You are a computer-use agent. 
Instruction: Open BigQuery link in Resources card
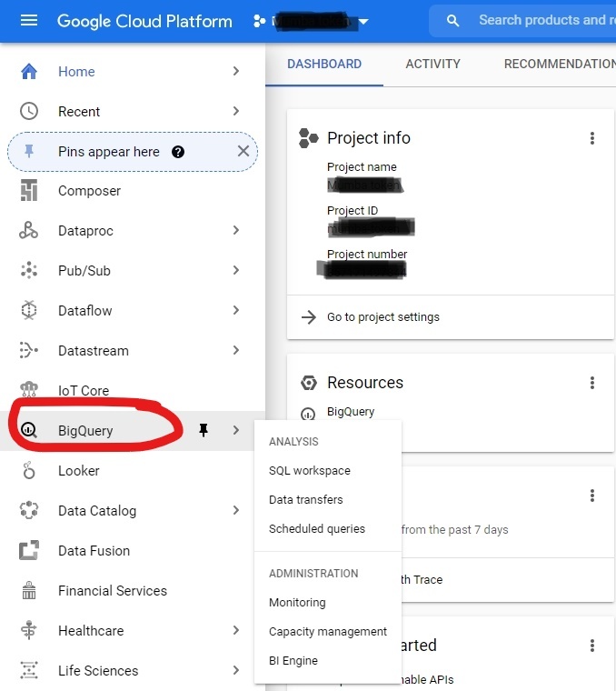click(x=351, y=412)
